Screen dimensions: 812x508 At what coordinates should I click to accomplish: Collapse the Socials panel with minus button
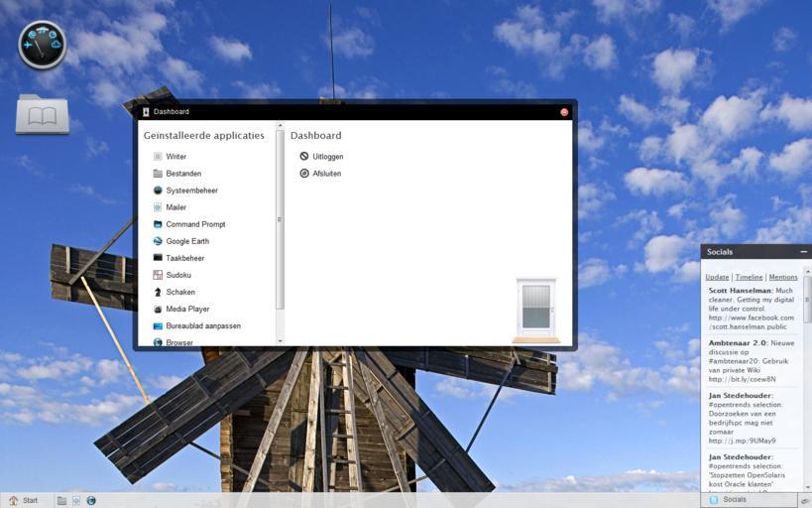(x=803, y=252)
